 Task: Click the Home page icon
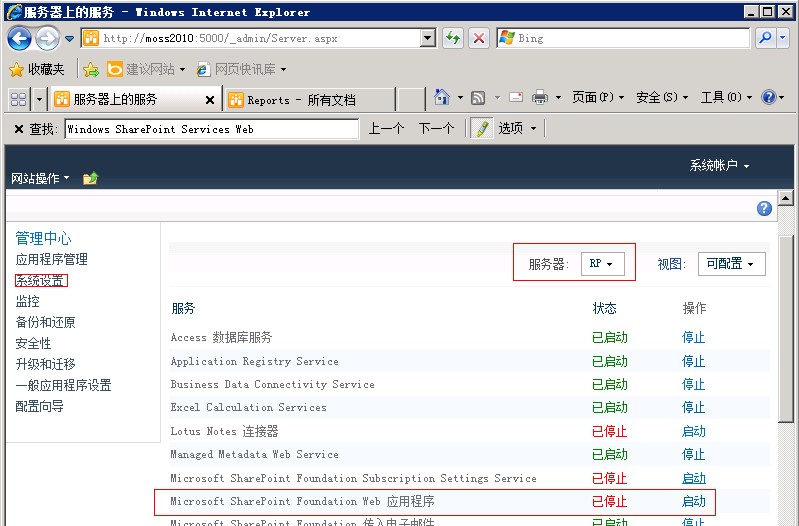click(x=442, y=97)
